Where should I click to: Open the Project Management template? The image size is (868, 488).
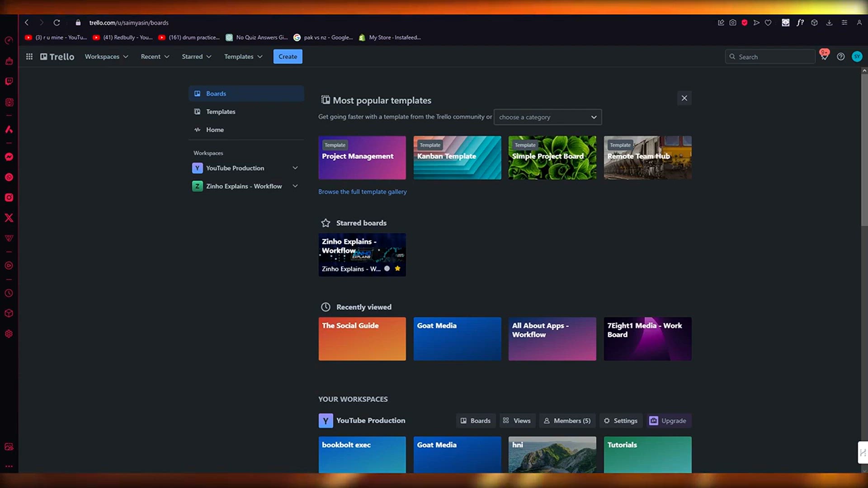coord(362,158)
